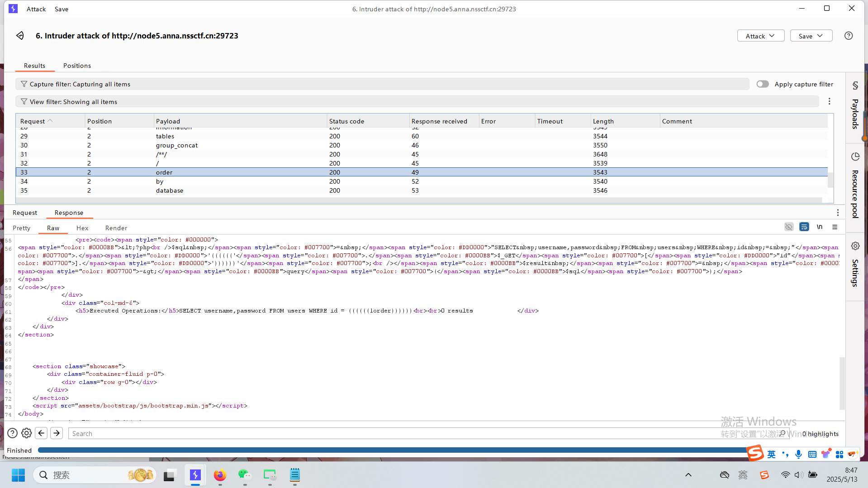The width and height of the screenshot is (868, 488).
Task: Switch to the Positions tab
Action: point(77,66)
